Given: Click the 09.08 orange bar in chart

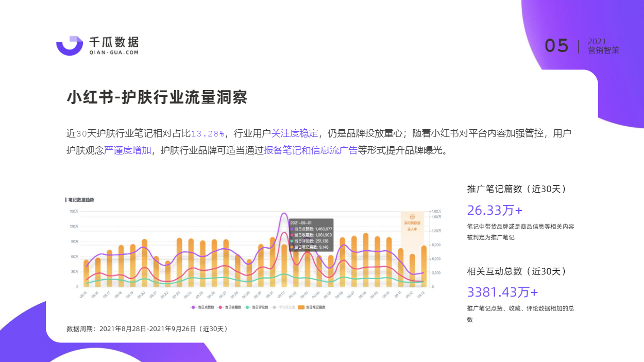Looking at the screenshot, I should (365, 260).
